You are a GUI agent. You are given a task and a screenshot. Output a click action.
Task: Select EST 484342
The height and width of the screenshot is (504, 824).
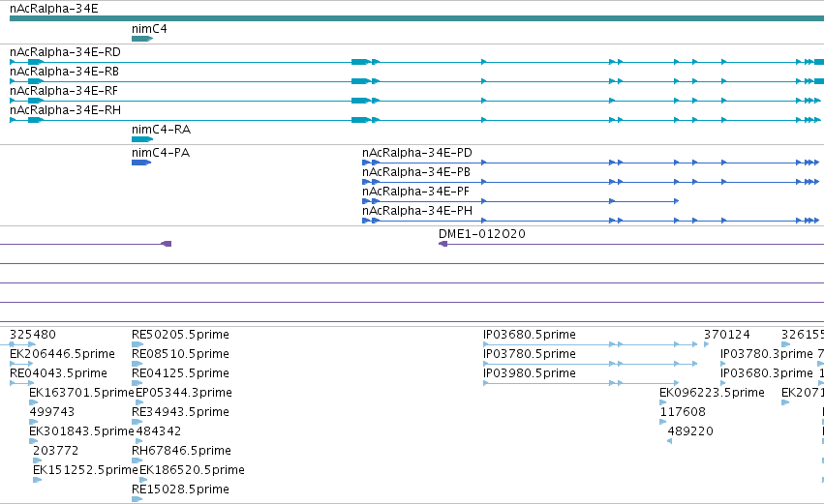pos(158,431)
